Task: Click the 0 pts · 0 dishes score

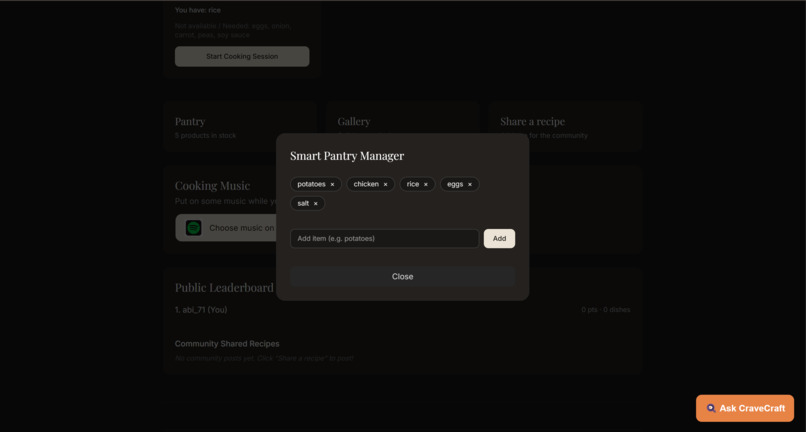Action: tap(606, 310)
